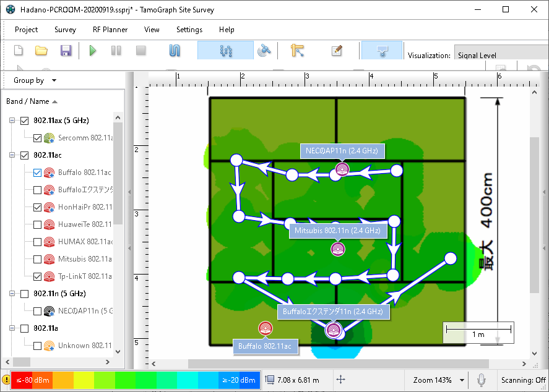Uncheck the 802.11ac group checkbox
The height and width of the screenshot is (392, 549).
point(24,155)
